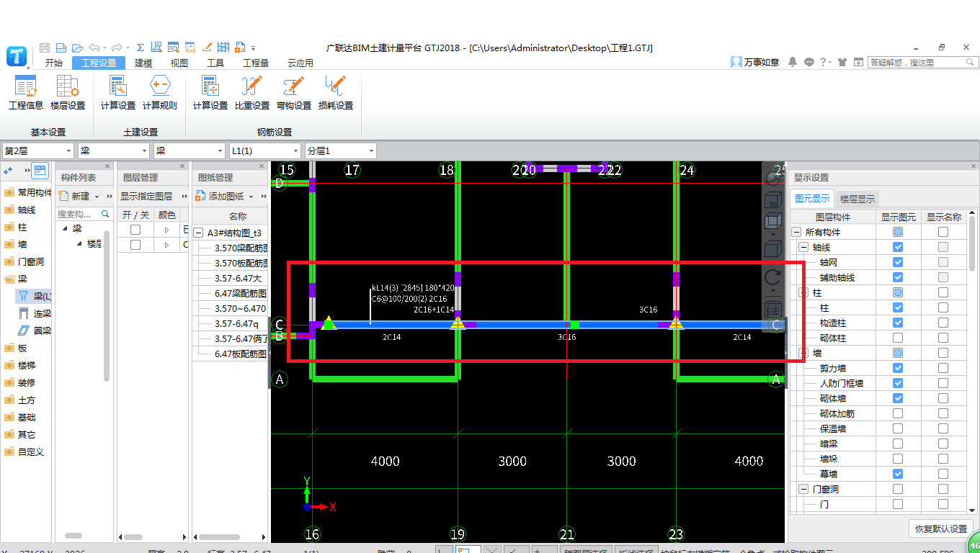Image resolution: width=980 pixels, height=553 pixels.
Task: Click 显示指定图层 button
Action: pos(146,197)
